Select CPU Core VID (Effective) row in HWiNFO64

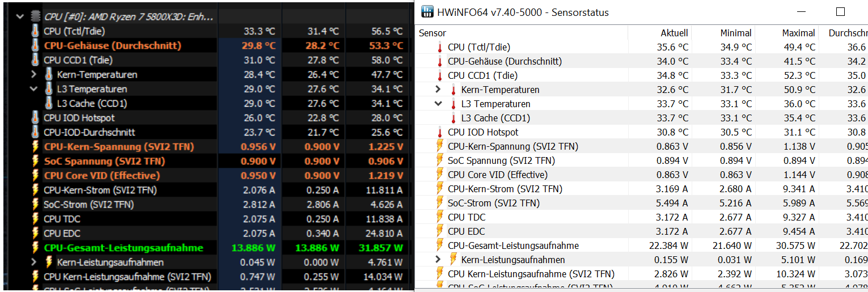point(642,175)
